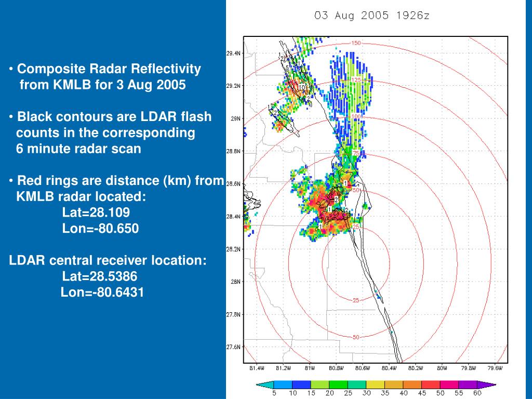Click the '80.2W' longitude axis label
Image resolution: width=532 pixels, height=399 pixels.
[x=416, y=368]
